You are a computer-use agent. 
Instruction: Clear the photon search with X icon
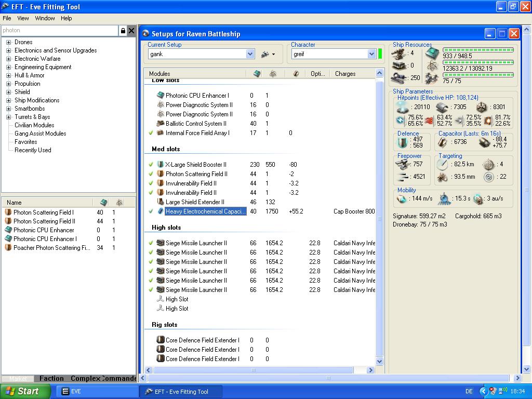[131, 31]
